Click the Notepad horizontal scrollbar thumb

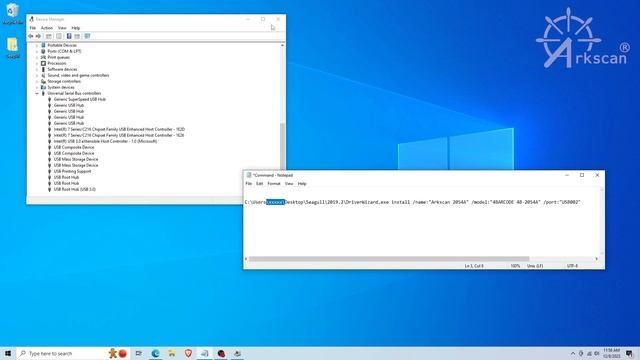coord(389,259)
